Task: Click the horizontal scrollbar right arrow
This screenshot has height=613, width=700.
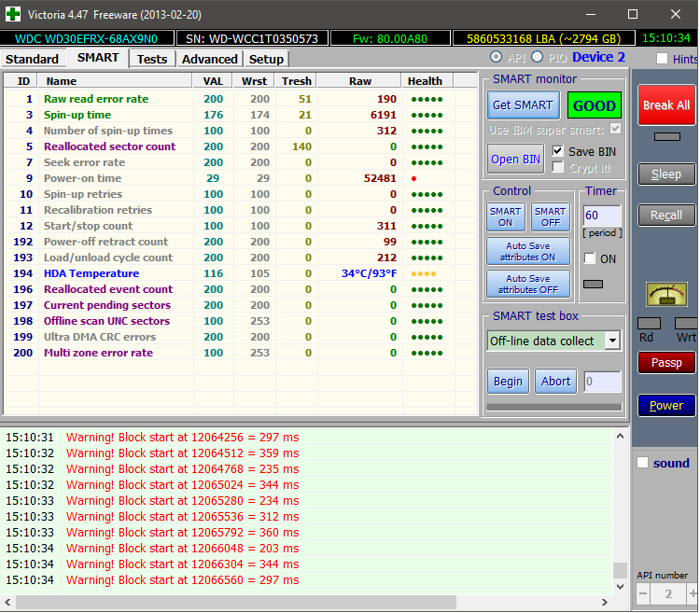Action: (605, 602)
